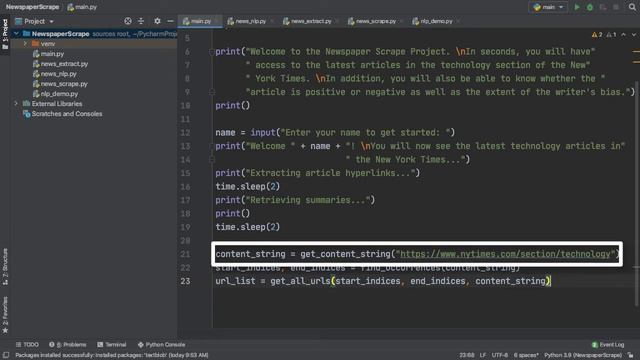Viewport: 640px width, 360px height.
Task: Expand the venv folder
Action: click(x=25, y=43)
